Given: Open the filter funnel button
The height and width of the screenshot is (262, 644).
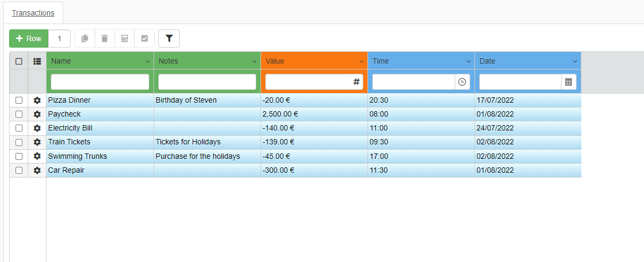Looking at the screenshot, I should tap(169, 38).
